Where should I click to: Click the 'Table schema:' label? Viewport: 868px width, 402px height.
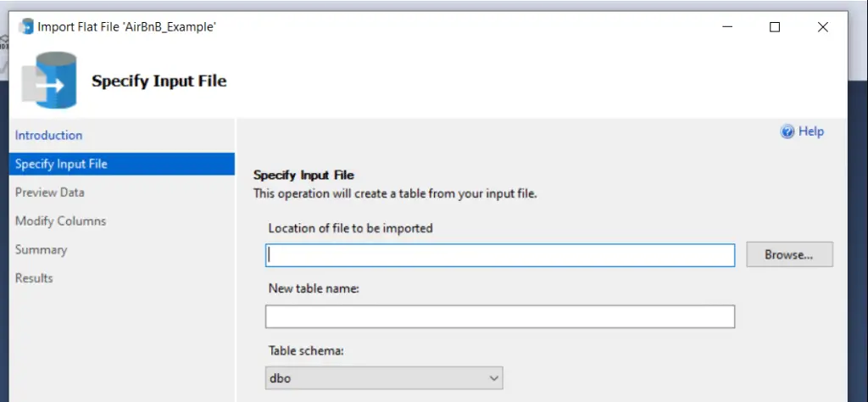pos(306,350)
